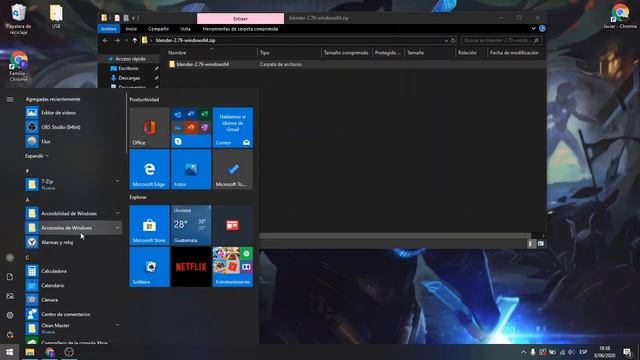Open the Netflix tile
Screen dimensions: 640x360
click(191, 267)
